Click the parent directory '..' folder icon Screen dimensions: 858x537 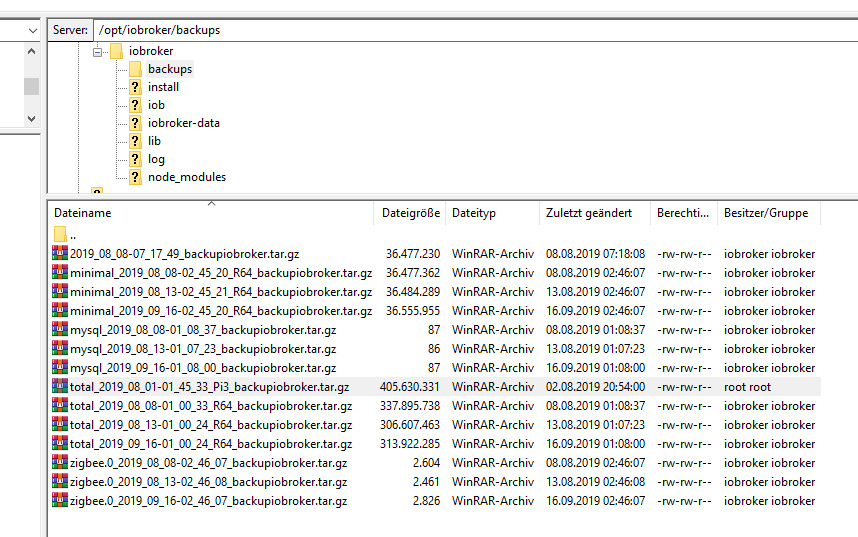point(60,235)
